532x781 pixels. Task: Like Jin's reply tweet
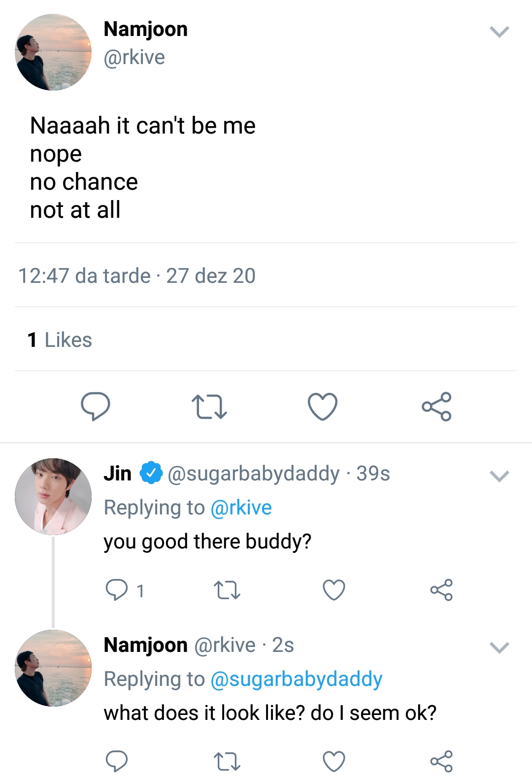point(334,590)
